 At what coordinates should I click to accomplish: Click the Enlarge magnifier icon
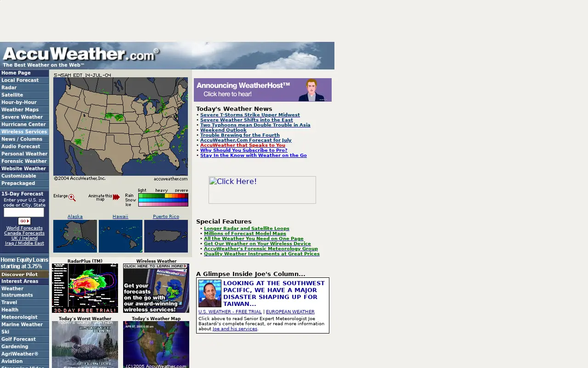click(72, 197)
